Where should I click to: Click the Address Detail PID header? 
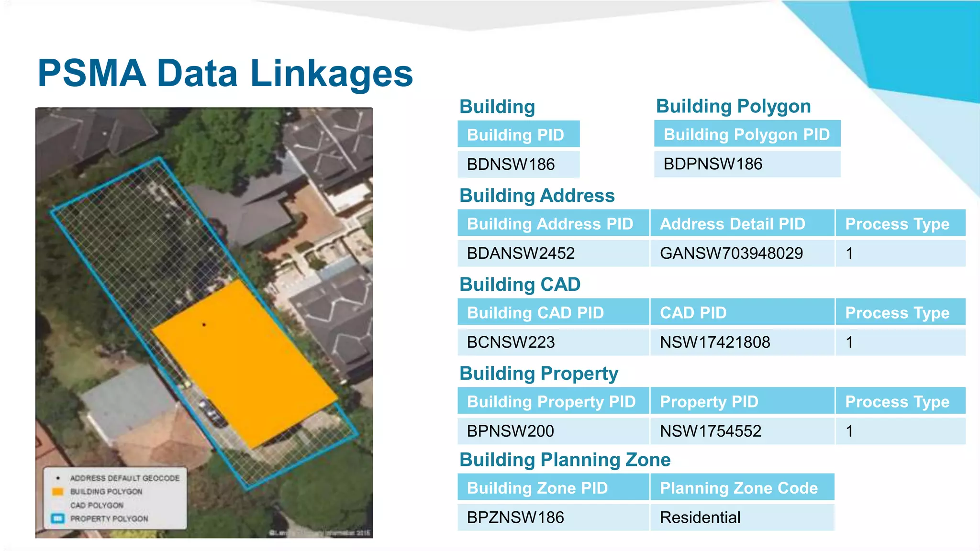click(742, 223)
